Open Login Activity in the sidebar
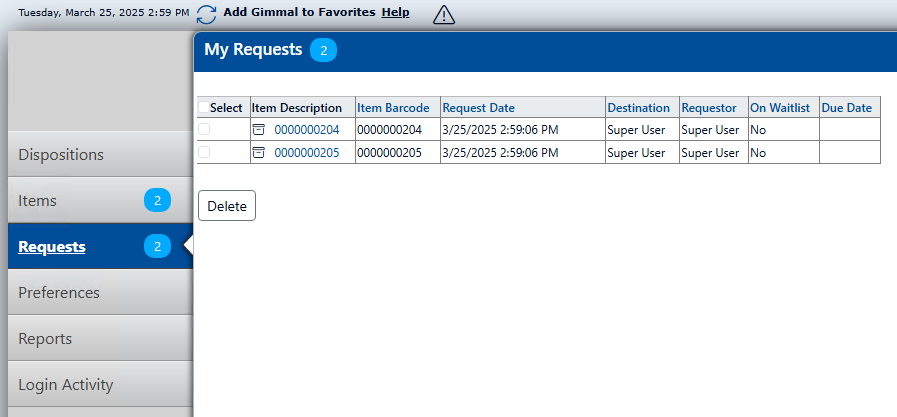 (x=66, y=385)
